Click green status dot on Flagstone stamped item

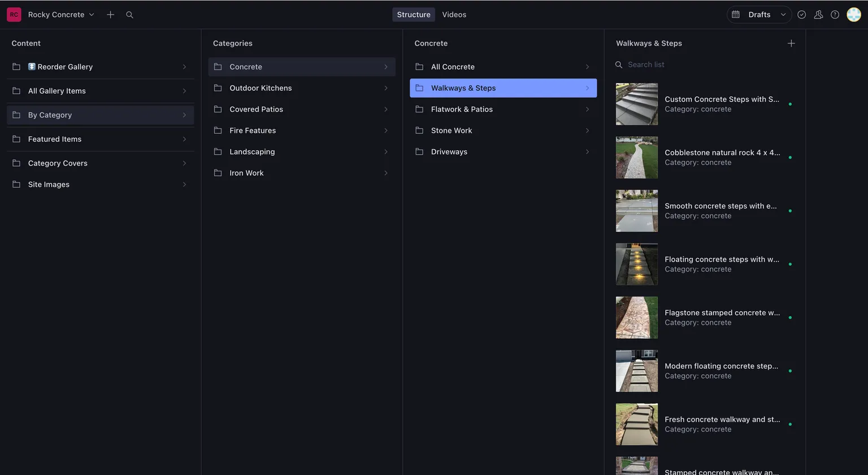click(x=790, y=318)
